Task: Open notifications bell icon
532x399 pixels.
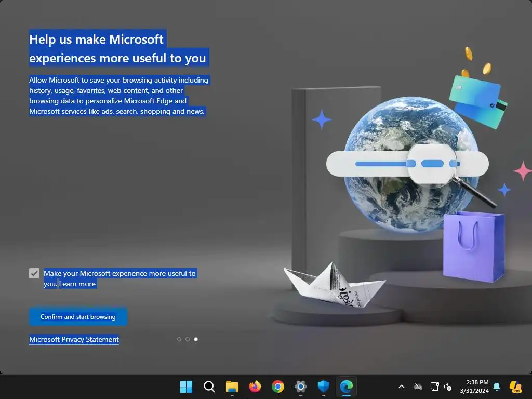Action: [x=497, y=387]
